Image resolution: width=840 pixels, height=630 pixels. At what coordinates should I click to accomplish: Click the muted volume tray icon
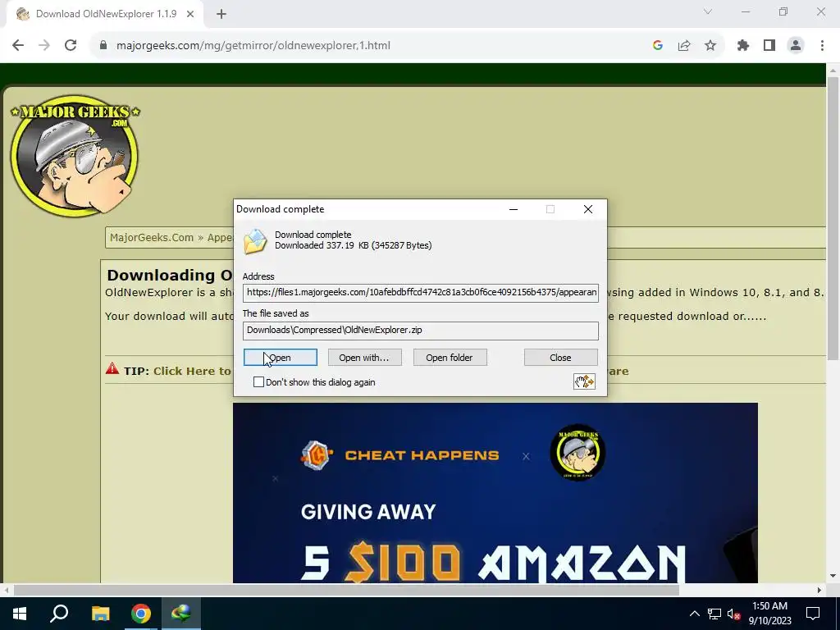pyautogui.click(x=733, y=614)
